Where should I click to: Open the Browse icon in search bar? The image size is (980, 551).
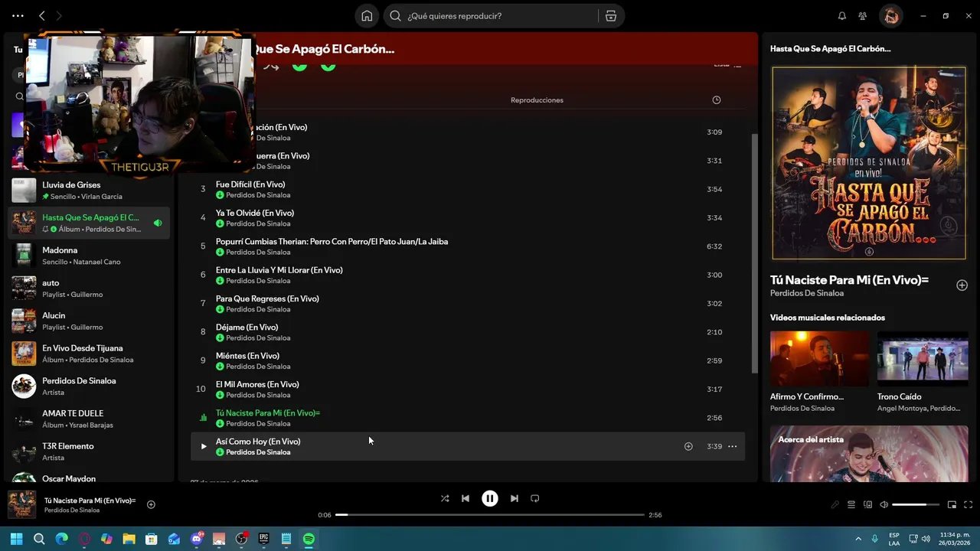611,16
